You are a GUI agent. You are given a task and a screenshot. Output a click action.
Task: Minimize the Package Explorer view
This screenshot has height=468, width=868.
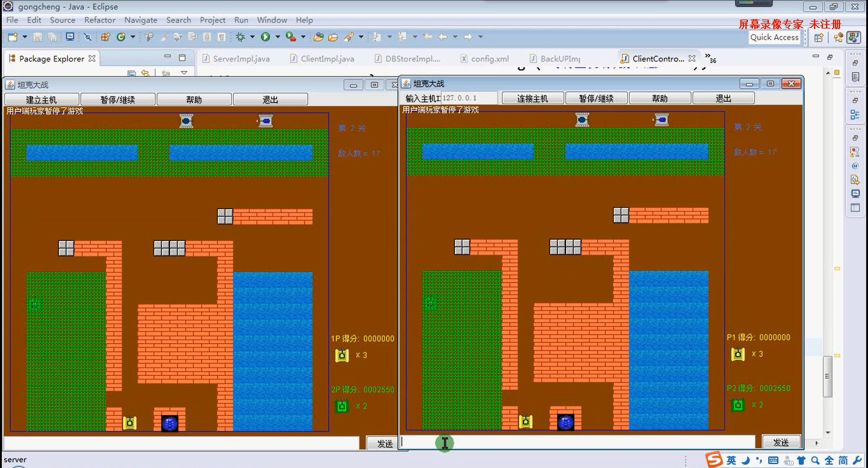pyautogui.click(x=168, y=57)
